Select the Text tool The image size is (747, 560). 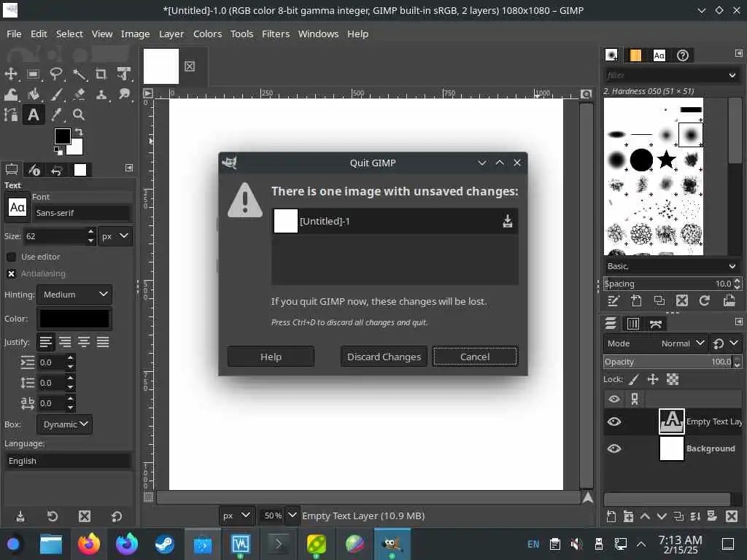point(34,114)
